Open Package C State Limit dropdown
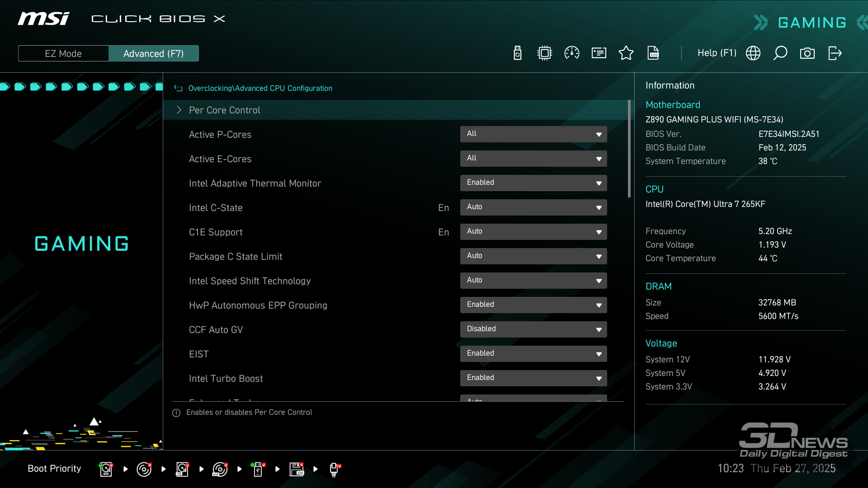 point(533,256)
